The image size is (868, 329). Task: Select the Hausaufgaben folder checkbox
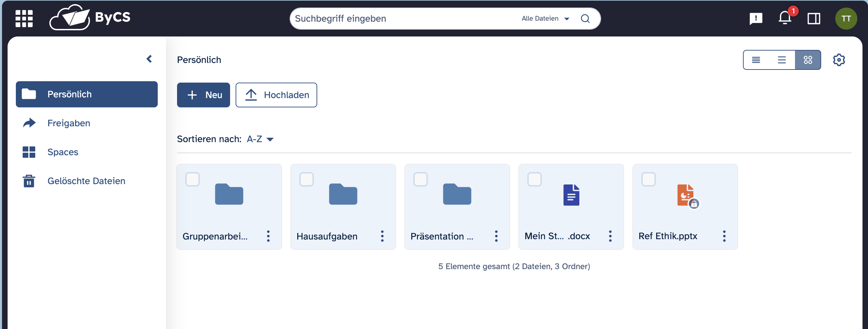307,179
